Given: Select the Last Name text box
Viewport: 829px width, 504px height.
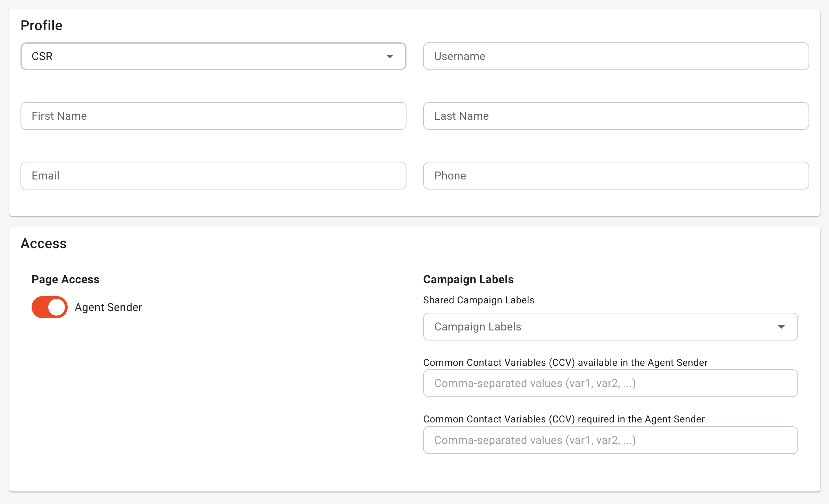Looking at the screenshot, I should click(x=616, y=116).
